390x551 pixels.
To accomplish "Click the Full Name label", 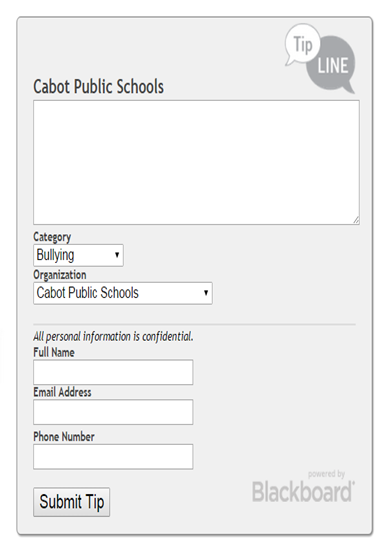I will (54, 352).
